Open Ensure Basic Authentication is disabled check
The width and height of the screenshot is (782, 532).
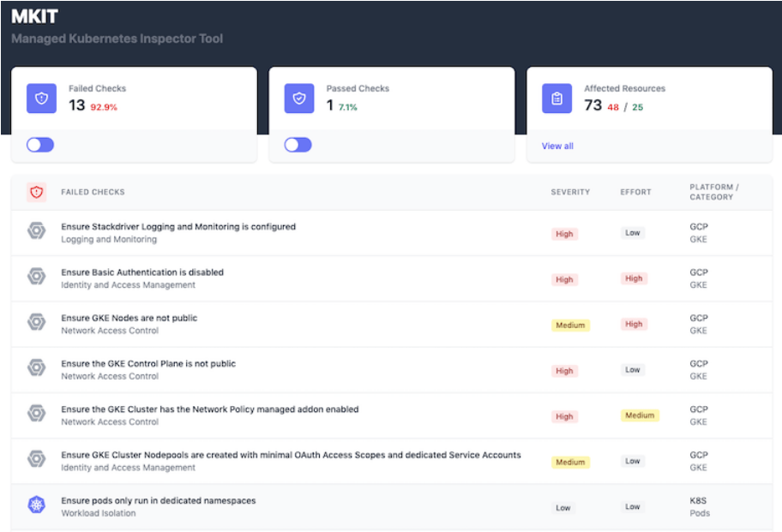click(x=142, y=272)
